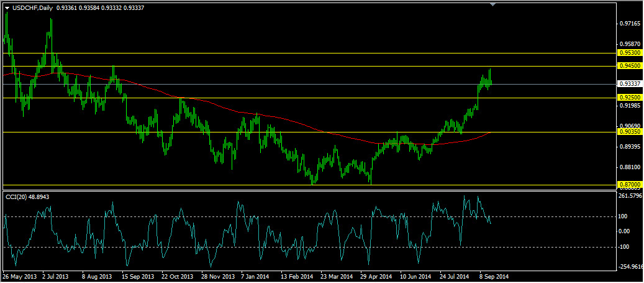
Task: Click the current price label 0.93337
Action: pyautogui.click(x=630, y=84)
